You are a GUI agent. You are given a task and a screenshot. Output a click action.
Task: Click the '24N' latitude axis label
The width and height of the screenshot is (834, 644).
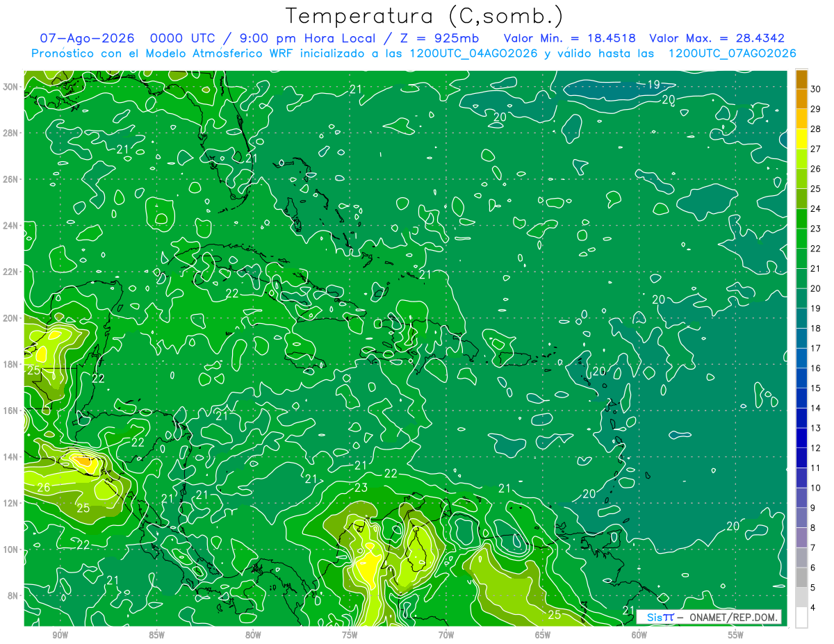[10, 226]
